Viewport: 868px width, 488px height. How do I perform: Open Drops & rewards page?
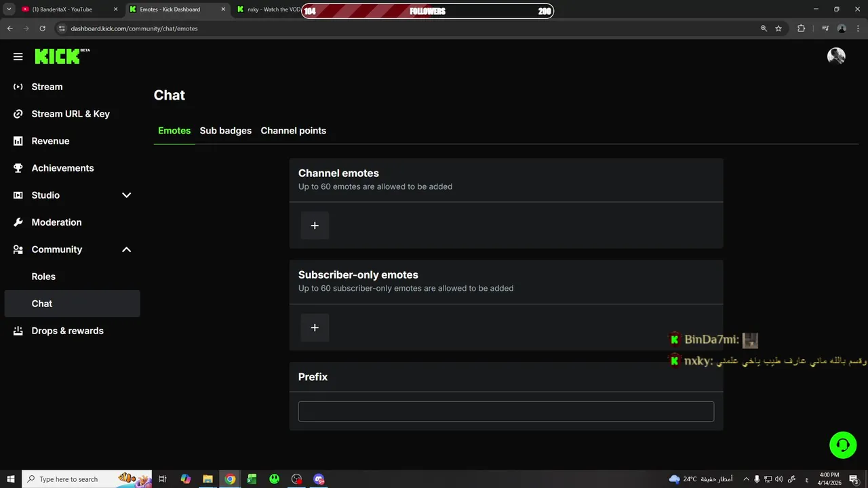(x=72, y=331)
